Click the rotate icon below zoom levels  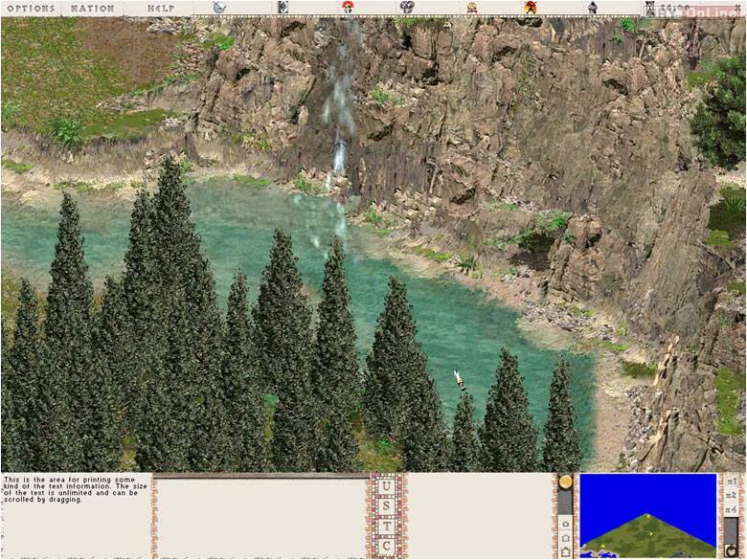pos(732,550)
